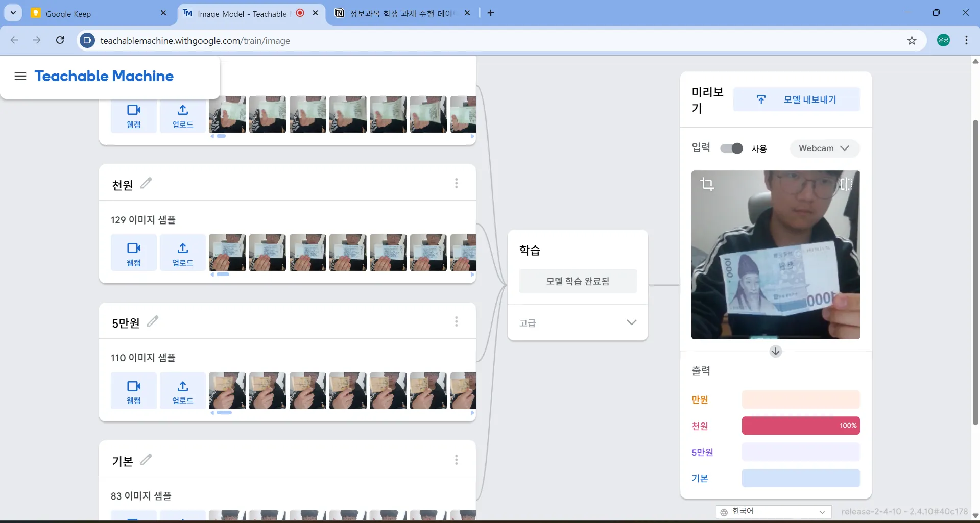This screenshot has height=523, width=980.
Task: Click the 5만원 class name text
Action: coord(126,323)
